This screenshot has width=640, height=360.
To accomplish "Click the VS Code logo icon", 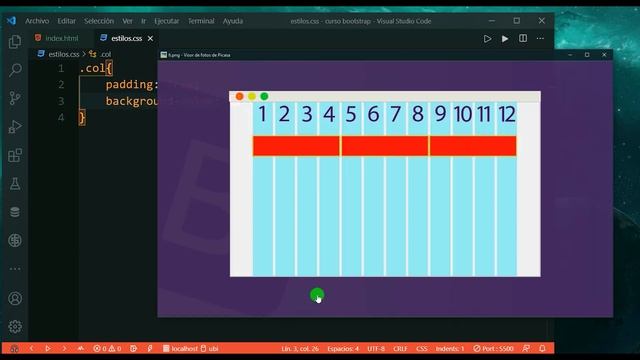I will [11, 20].
